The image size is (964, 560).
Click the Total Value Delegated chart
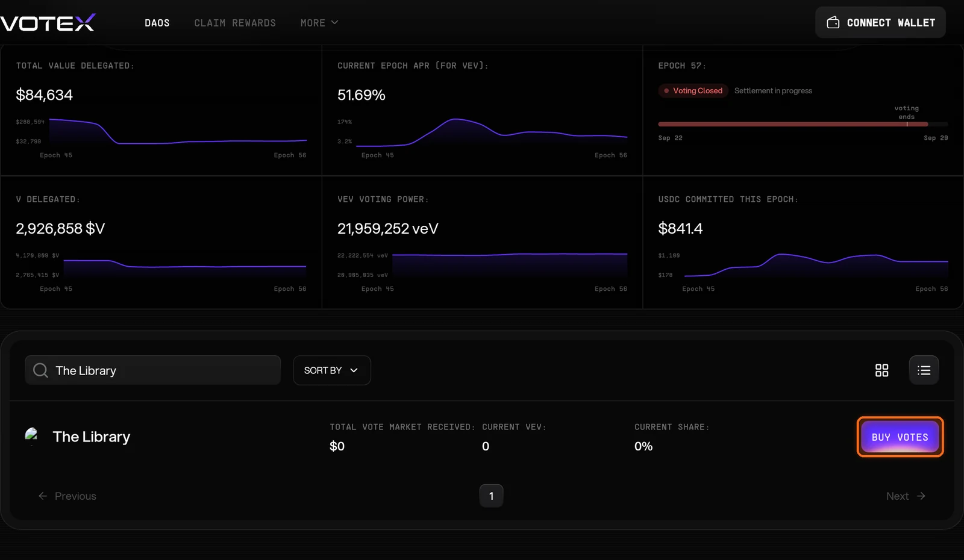[178, 132]
